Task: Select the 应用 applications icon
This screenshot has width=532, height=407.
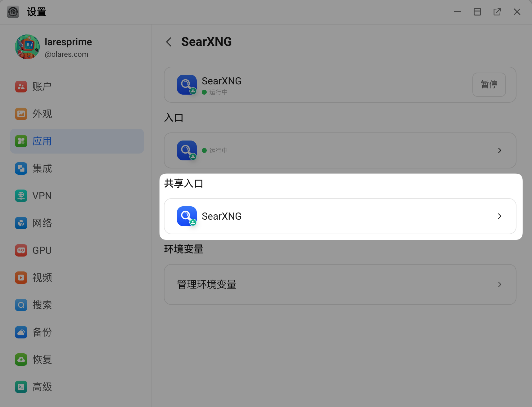Action: tap(21, 141)
